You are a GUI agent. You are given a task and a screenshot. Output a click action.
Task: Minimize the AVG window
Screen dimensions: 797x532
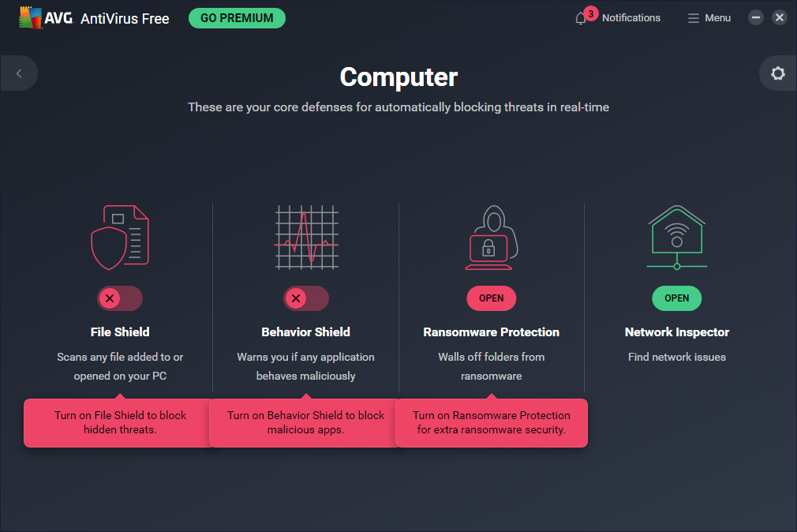[x=756, y=18]
